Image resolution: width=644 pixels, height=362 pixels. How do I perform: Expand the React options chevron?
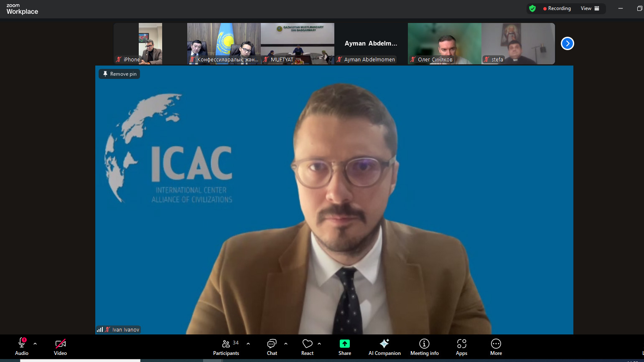pyautogui.click(x=319, y=344)
